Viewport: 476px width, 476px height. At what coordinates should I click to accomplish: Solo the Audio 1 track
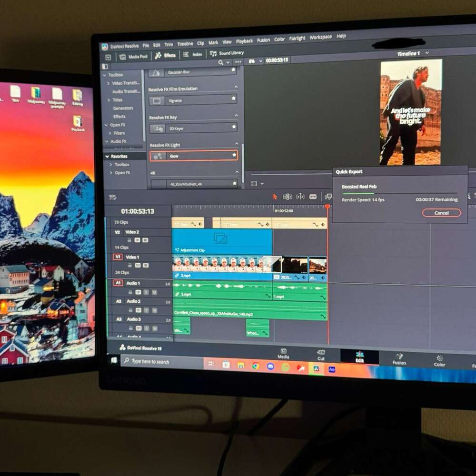(146, 292)
